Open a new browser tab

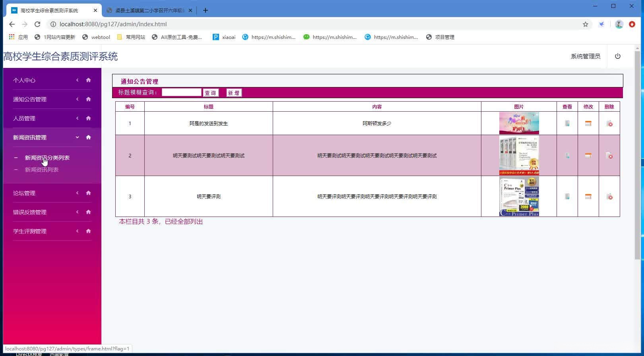pyautogui.click(x=205, y=10)
